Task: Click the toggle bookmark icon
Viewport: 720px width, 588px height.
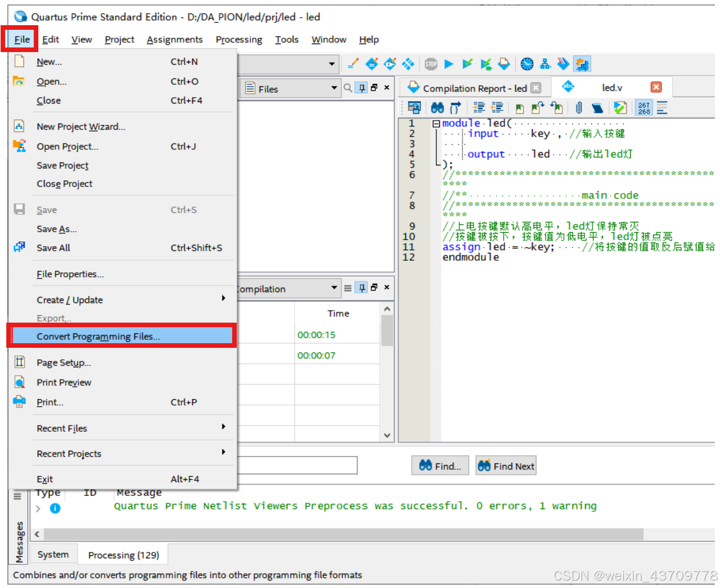Action: pyautogui.click(x=519, y=108)
